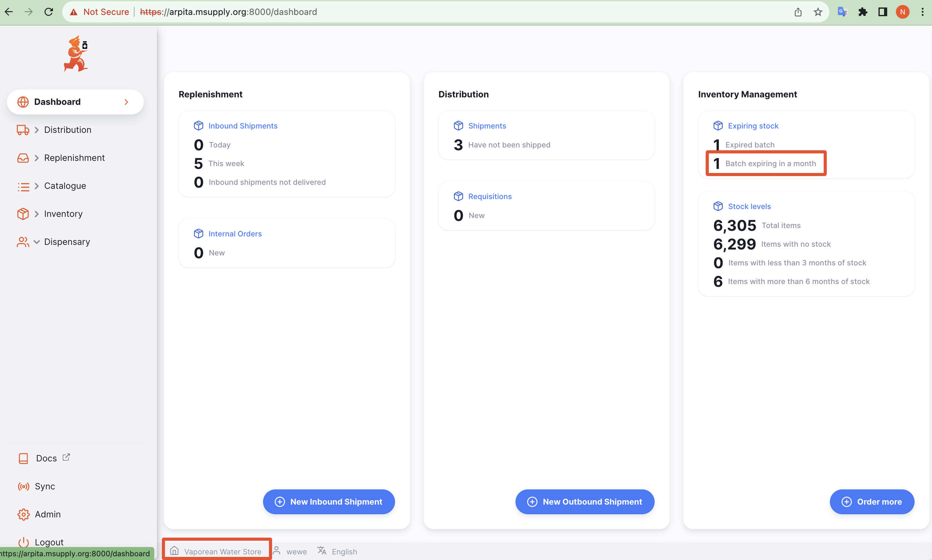This screenshot has width=932, height=560.
Task: Open the Catalogue list icon
Action: 23,186
